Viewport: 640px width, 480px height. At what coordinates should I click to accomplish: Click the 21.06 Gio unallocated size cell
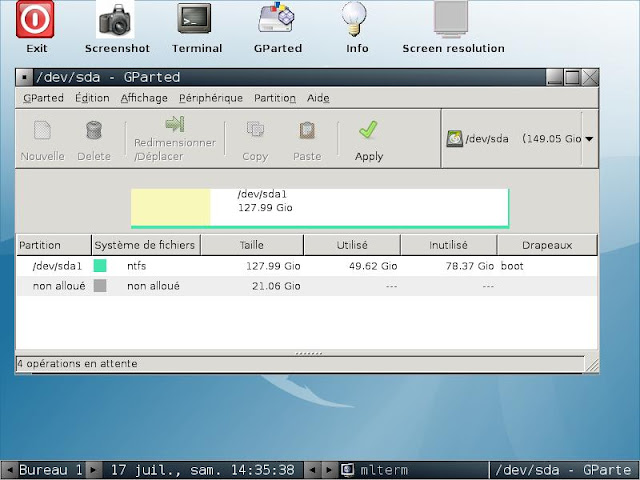[276, 286]
